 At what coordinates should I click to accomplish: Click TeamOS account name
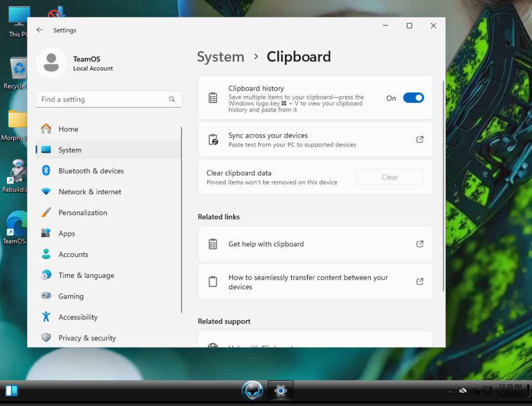86,59
